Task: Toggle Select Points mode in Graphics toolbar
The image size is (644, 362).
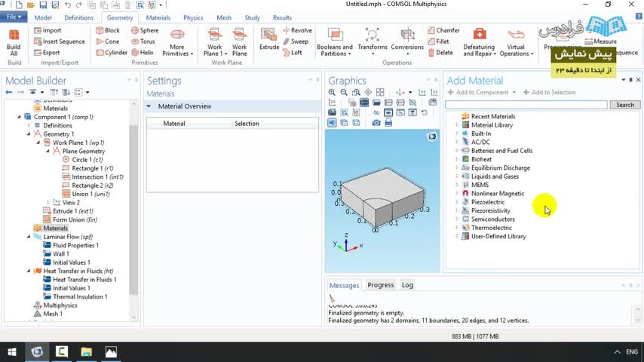Action: pyautogui.click(x=400, y=103)
